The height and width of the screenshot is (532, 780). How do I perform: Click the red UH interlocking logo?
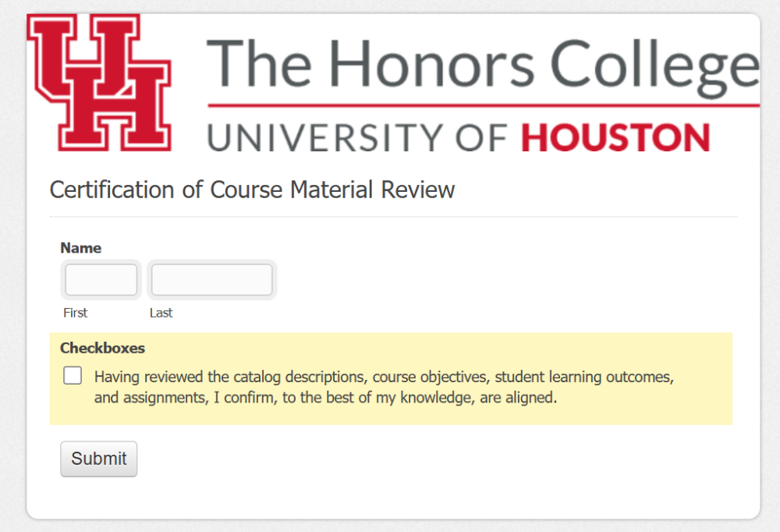pos(99,81)
